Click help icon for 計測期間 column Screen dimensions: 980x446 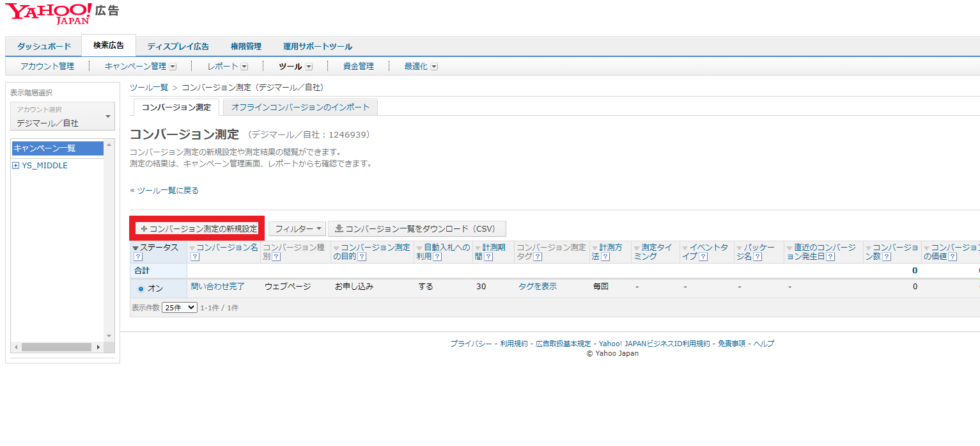pos(488,257)
